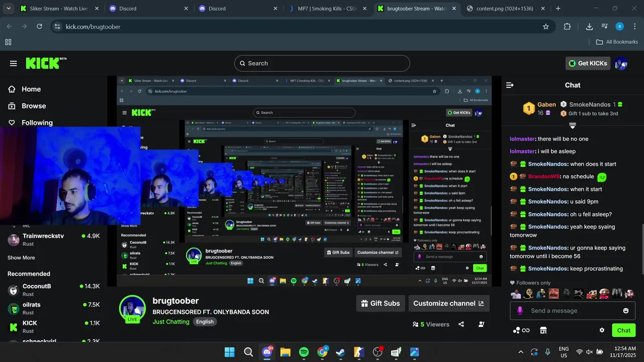Open CoconutB recommended channel
The height and width of the screenshot is (362, 644).
(53, 290)
